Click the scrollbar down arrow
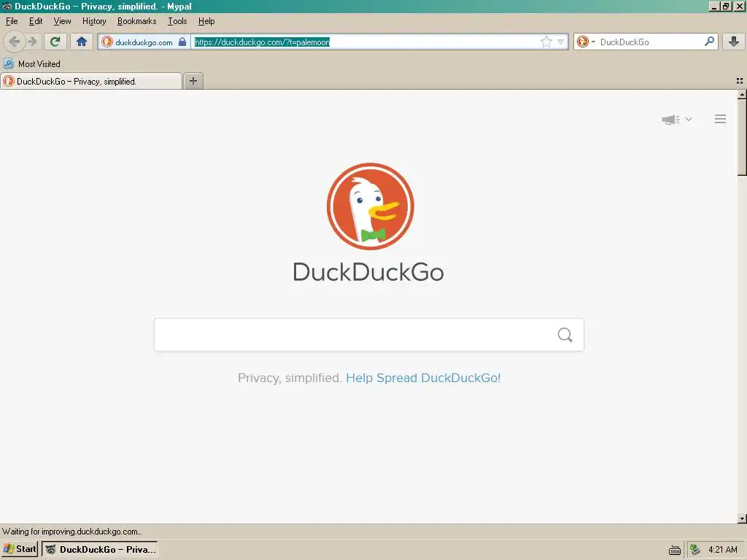 tap(742, 518)
